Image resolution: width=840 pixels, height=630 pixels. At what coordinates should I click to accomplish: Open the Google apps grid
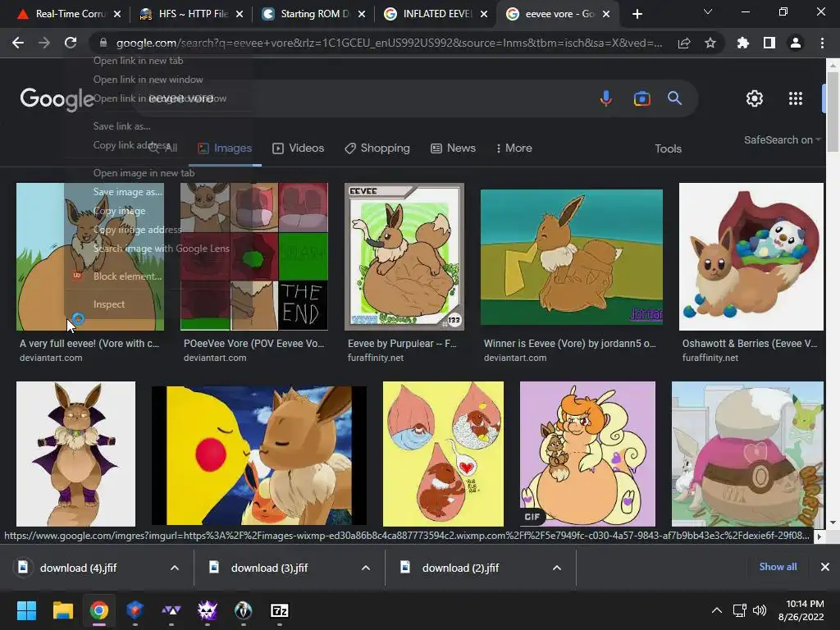coord(796,98)
